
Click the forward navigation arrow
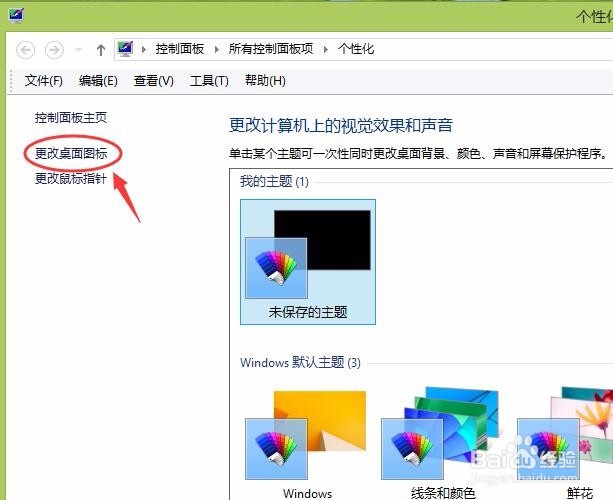54,50
